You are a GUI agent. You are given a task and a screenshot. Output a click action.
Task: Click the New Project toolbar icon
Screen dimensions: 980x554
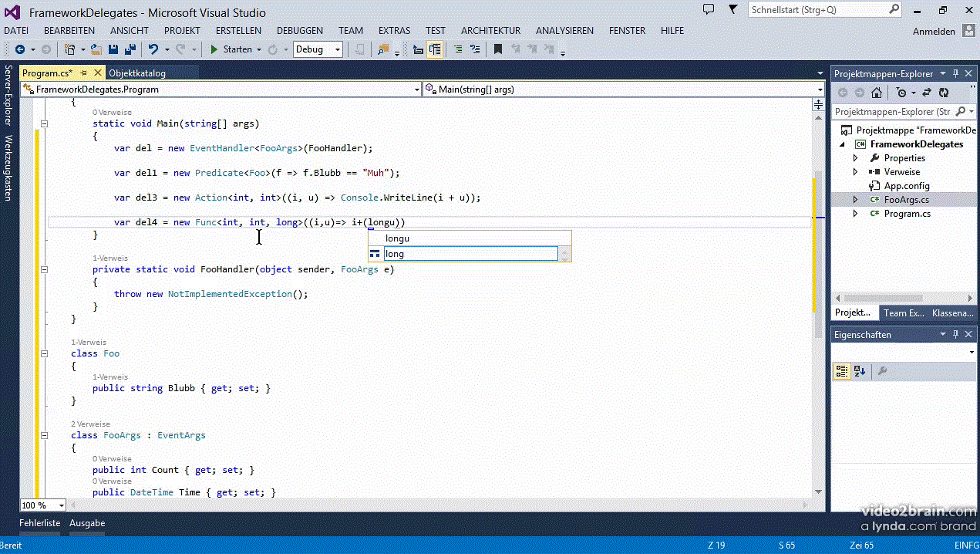coord(70,49)
